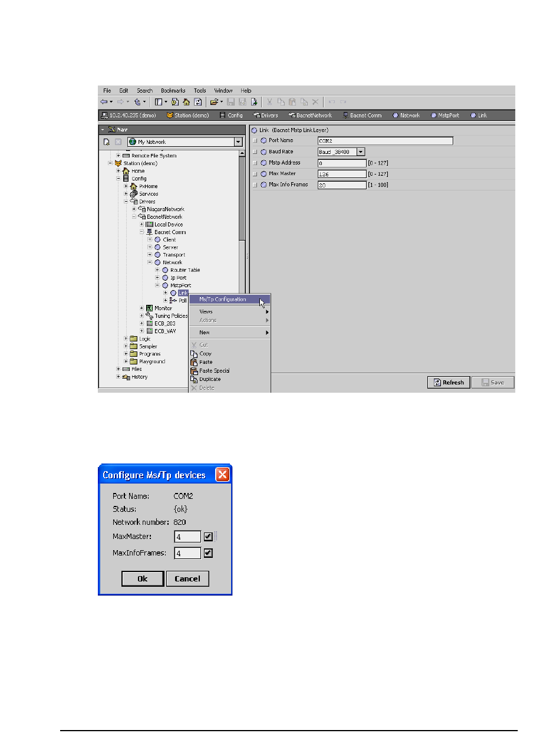This screenshot has height=743, width=560.
Task: Click the new-page icon left of My Network
Action: [107, 142]
